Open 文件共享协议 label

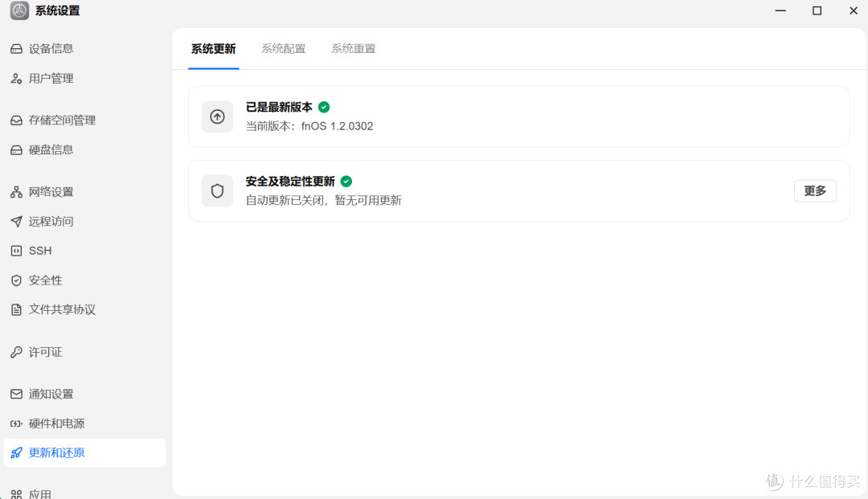62,310
